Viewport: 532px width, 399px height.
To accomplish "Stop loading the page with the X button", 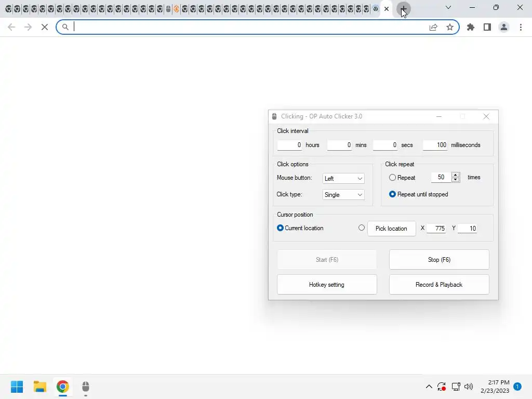I will tap(45, 27).
